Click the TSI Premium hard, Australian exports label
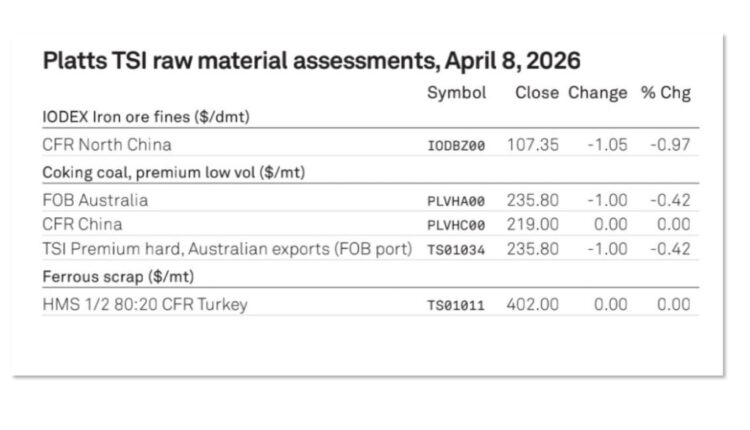Viewport: 750px width, 430px height. click(x=228, y=249)
